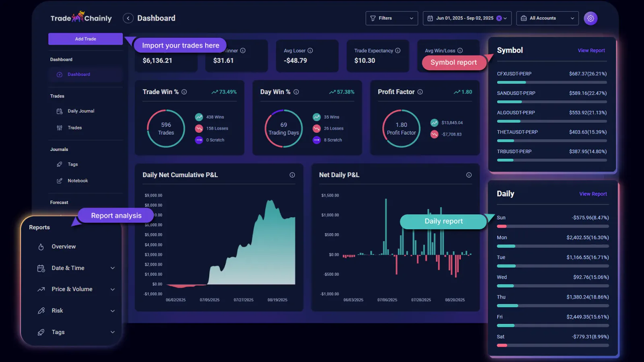Click the Monday progress bar in Daily panel

click(552, 246)
